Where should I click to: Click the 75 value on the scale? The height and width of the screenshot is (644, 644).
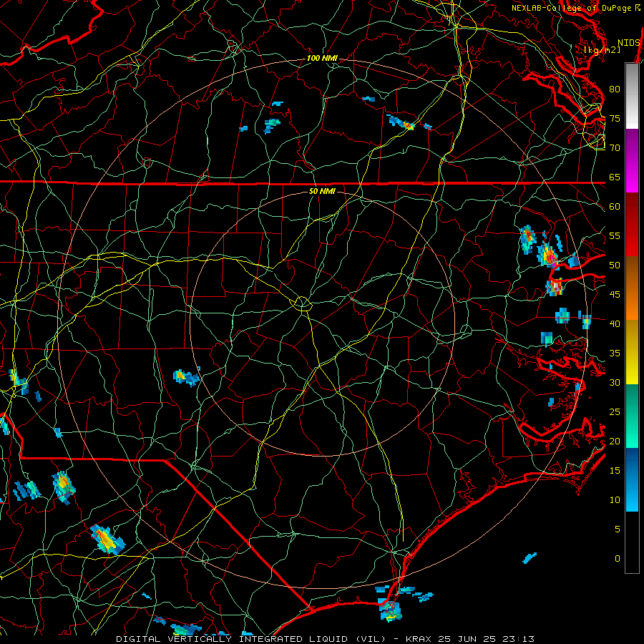[x=615, y=119]
